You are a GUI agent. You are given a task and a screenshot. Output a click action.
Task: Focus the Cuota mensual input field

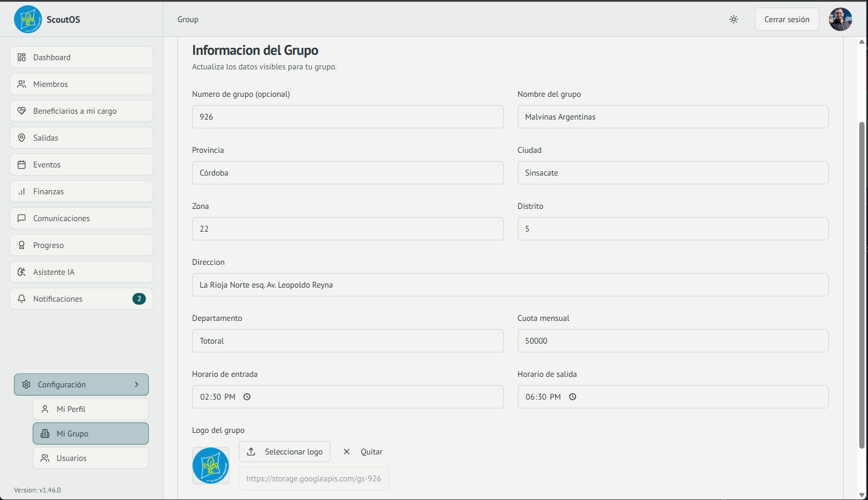(x=672, y=341)
